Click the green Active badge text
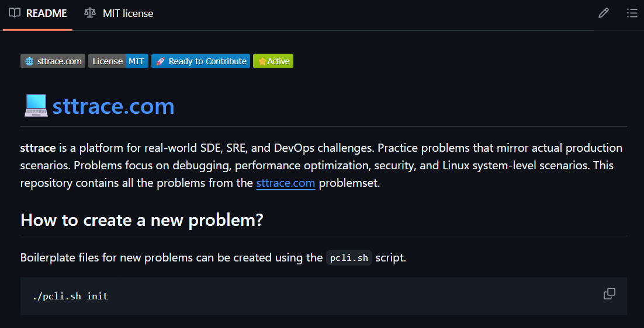Screen dimensions: 644x328 coord(279,61)
